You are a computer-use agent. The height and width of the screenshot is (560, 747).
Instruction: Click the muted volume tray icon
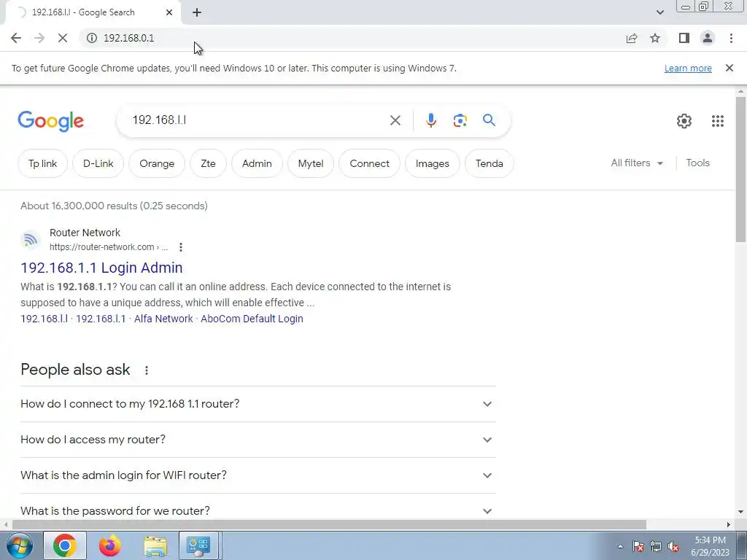(x=673, y=546)
